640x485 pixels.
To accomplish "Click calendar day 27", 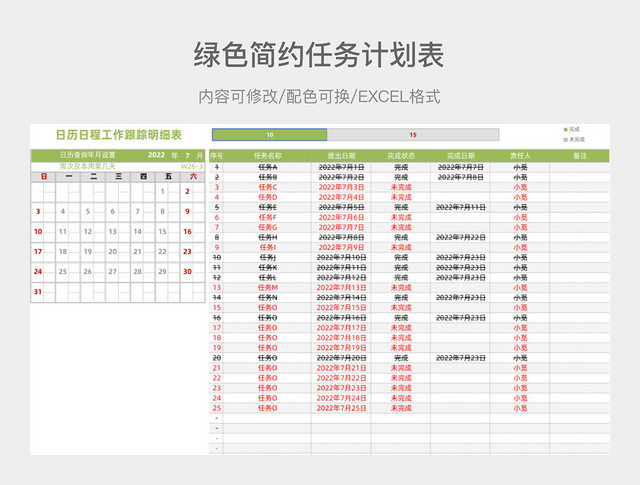I will point(113,271).
